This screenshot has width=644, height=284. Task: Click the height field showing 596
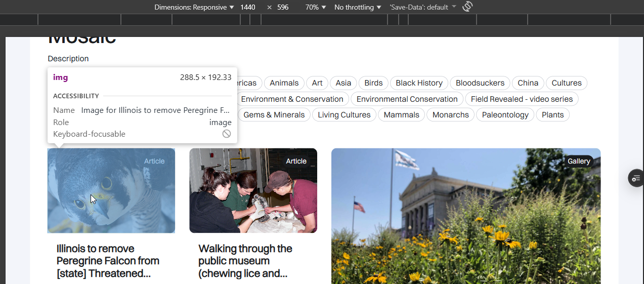point(283,7)
